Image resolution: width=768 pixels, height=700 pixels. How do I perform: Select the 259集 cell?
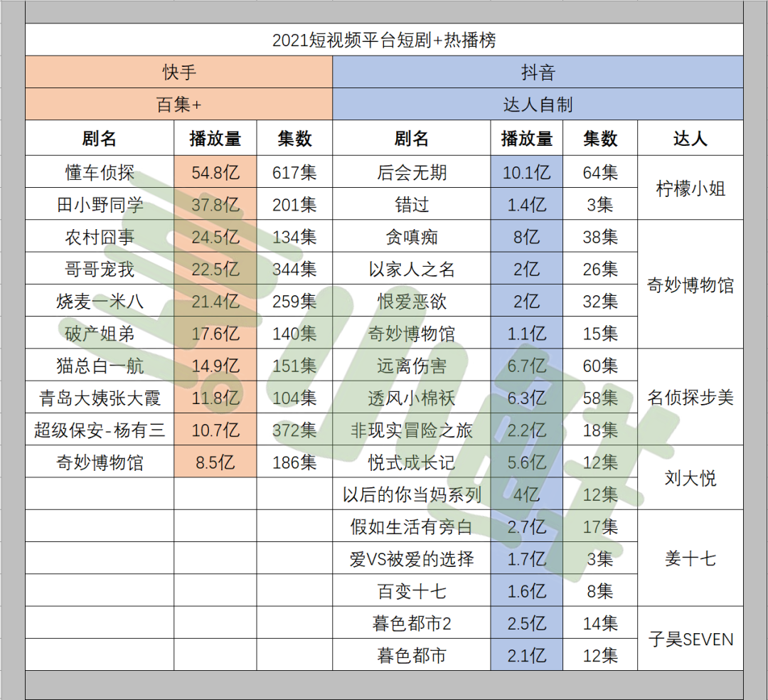(x=294, y=301)
